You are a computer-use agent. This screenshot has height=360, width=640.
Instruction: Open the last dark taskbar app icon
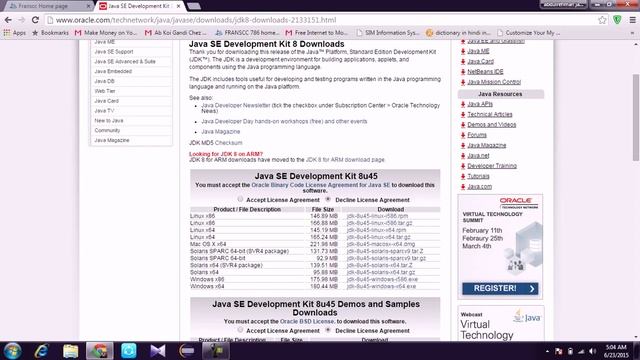pyautogui.click(x=216, y=351)
